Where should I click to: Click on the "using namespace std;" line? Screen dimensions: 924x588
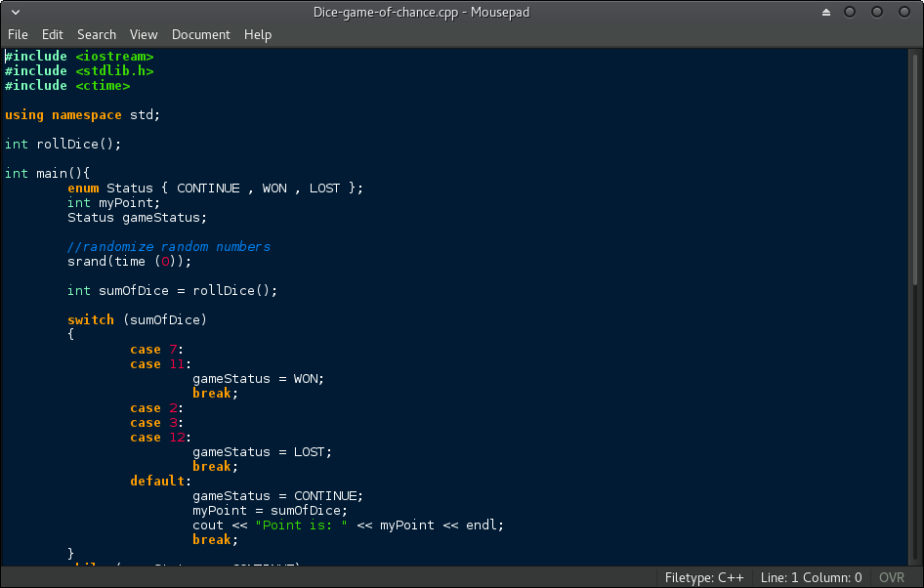coord(82,115)
